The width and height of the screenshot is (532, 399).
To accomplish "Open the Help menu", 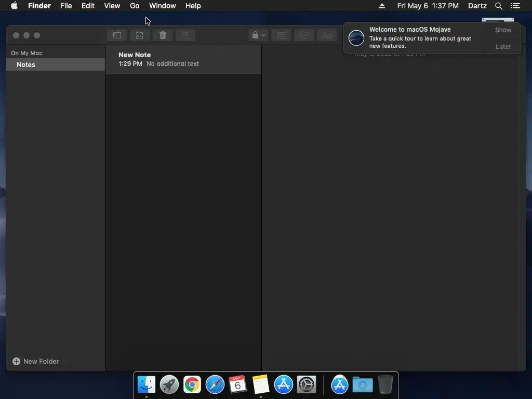I will (x=193, y=6).
